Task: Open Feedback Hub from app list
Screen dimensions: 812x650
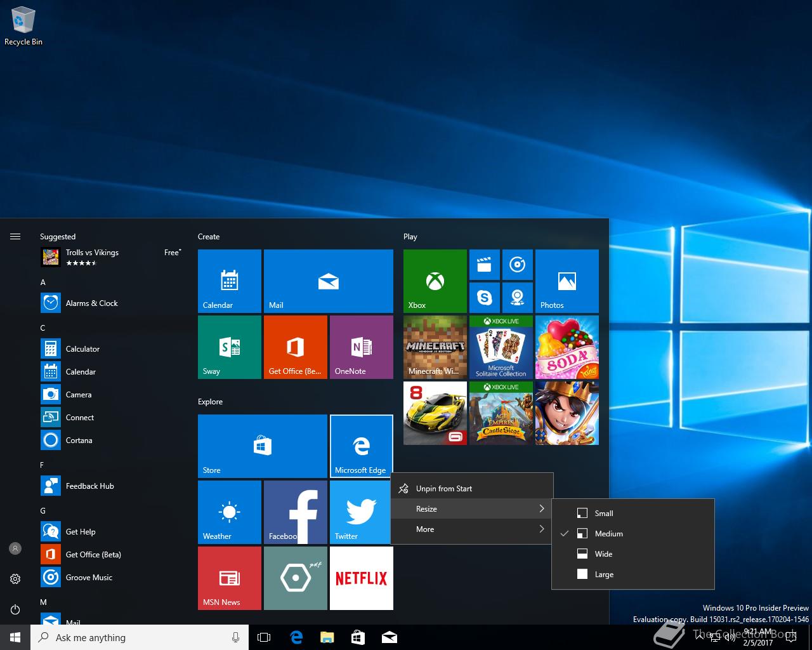Action: click(x=112, y=486)
